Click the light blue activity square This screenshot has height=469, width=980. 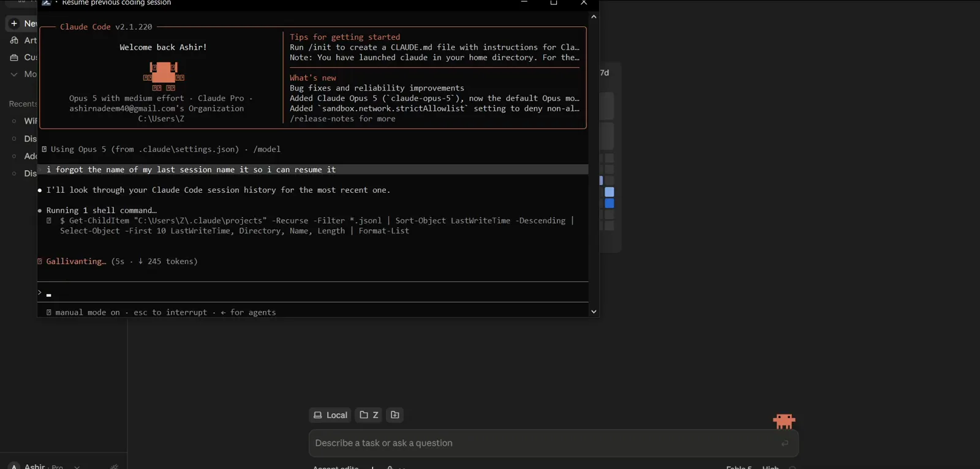[x=609, y=192]
